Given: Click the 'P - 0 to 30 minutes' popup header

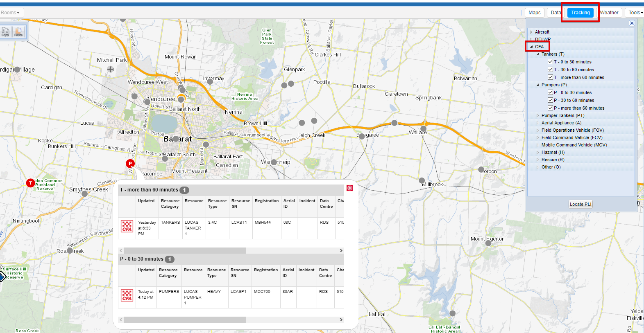Looking at the screenshot, I should (x=231, y=259).
